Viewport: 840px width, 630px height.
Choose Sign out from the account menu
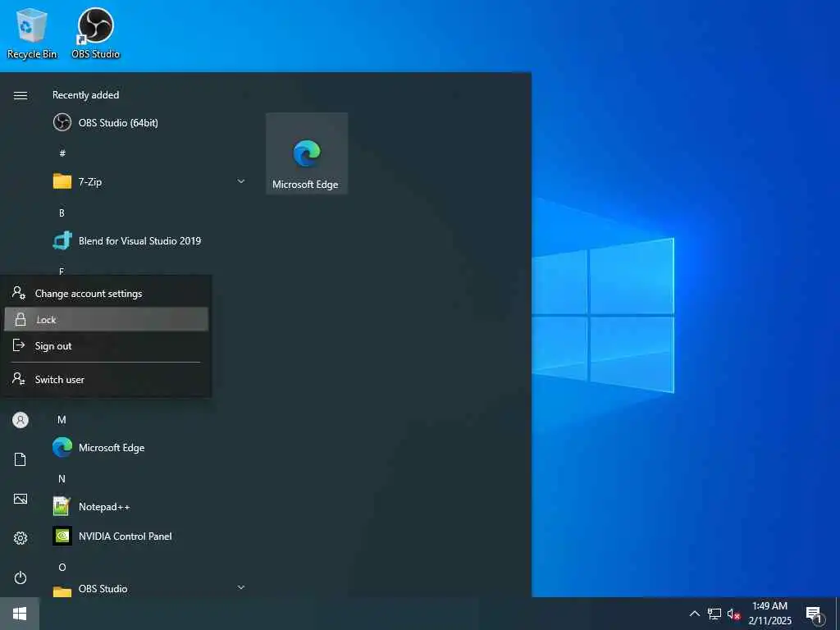106,346
